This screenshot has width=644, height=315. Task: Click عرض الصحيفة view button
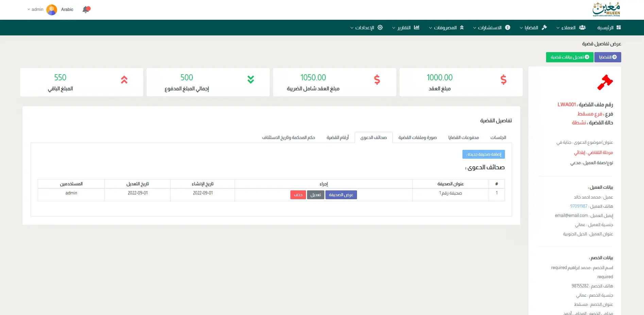(x=341, y=195)
